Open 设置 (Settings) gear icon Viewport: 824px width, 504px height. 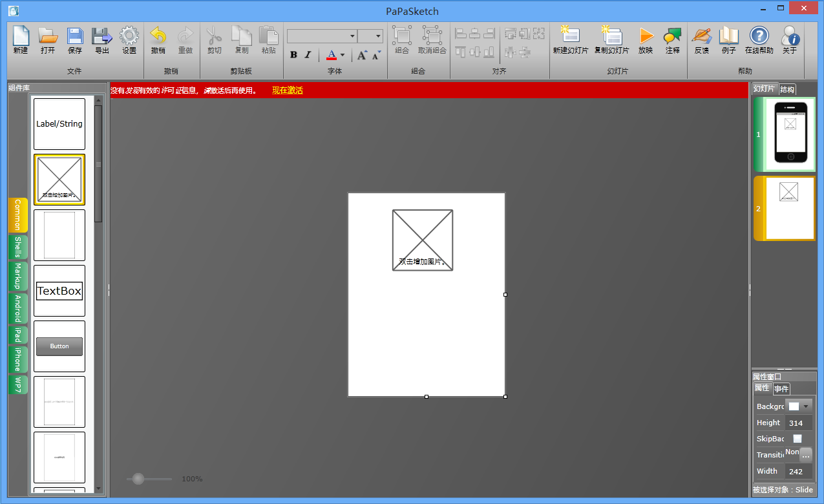point(129,36)
